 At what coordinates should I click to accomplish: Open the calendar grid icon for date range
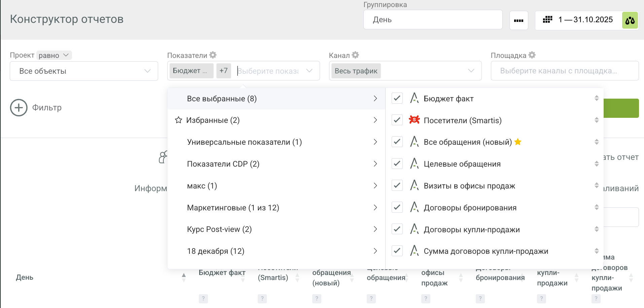tap(547, 20)
